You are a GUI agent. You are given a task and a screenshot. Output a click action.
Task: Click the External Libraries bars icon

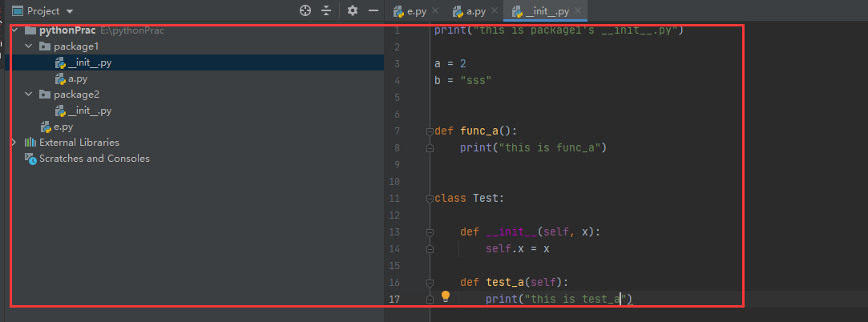point(30,143)
